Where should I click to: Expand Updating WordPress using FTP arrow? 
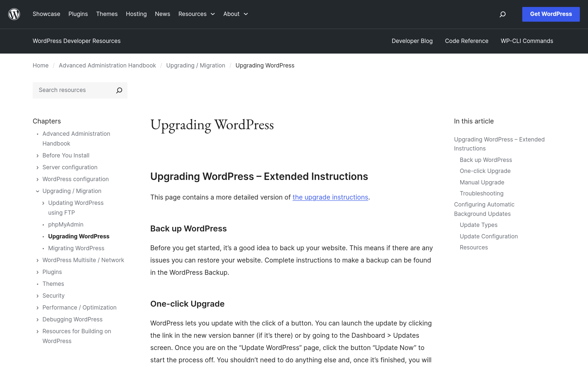pos(43,203)
